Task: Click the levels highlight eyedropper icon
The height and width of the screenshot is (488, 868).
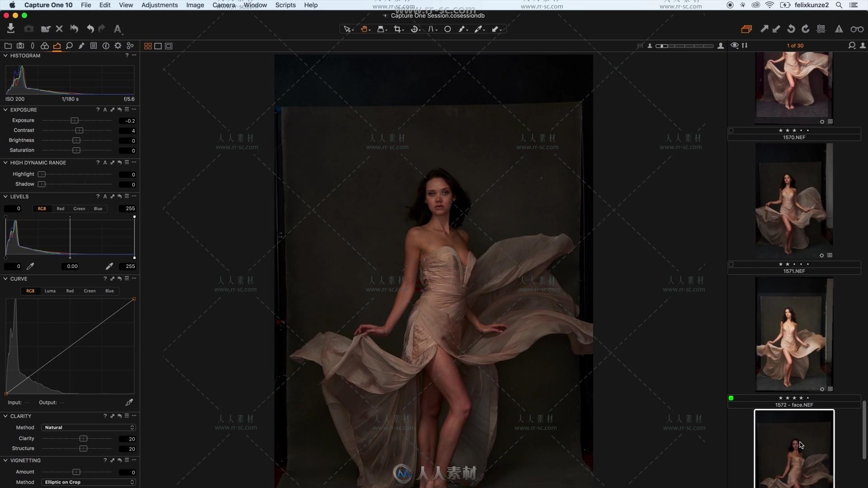Action: tap(109, 266)
